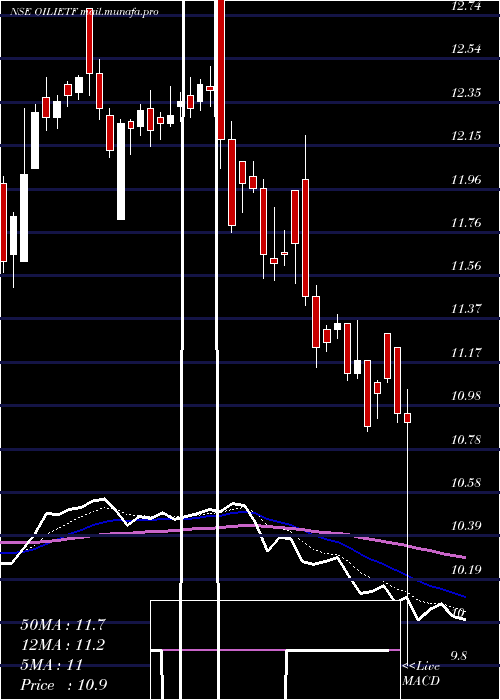Click the 10.19 price axis label
The image size is (500, 700).
tap(466, 570)
